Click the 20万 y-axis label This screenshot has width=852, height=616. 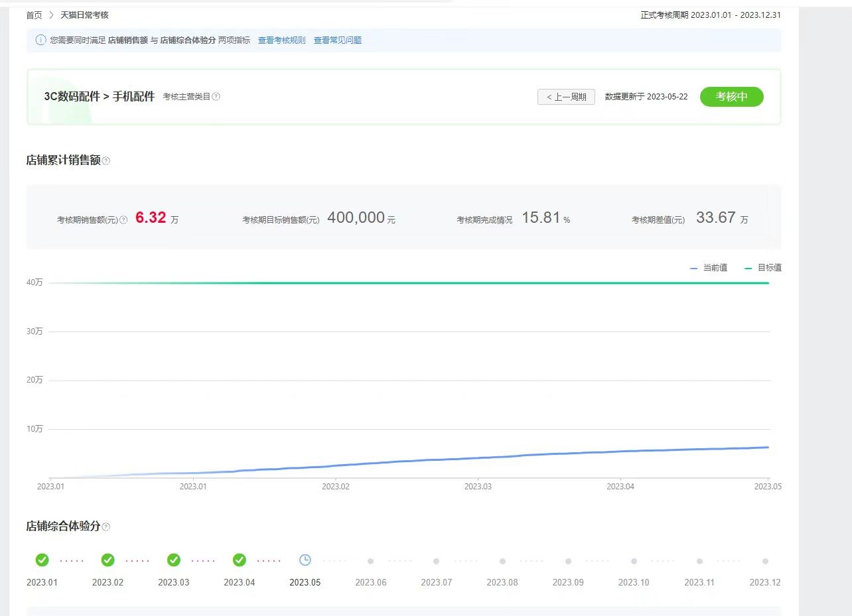(35, 380)
